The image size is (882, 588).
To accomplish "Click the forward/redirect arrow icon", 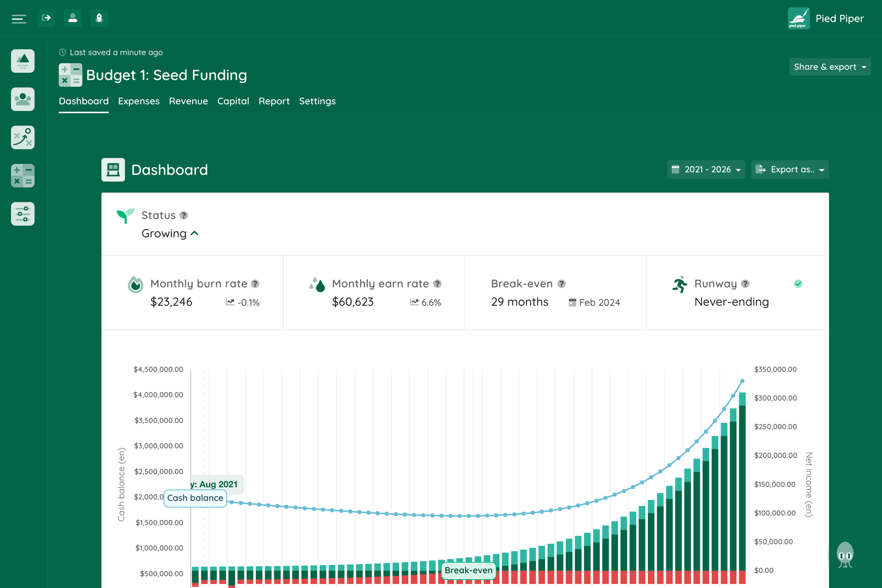I will point(47,17).
